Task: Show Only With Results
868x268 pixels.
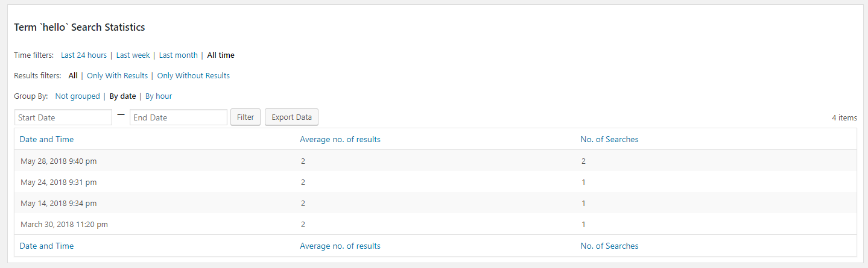Action: (x=117, y=76)
